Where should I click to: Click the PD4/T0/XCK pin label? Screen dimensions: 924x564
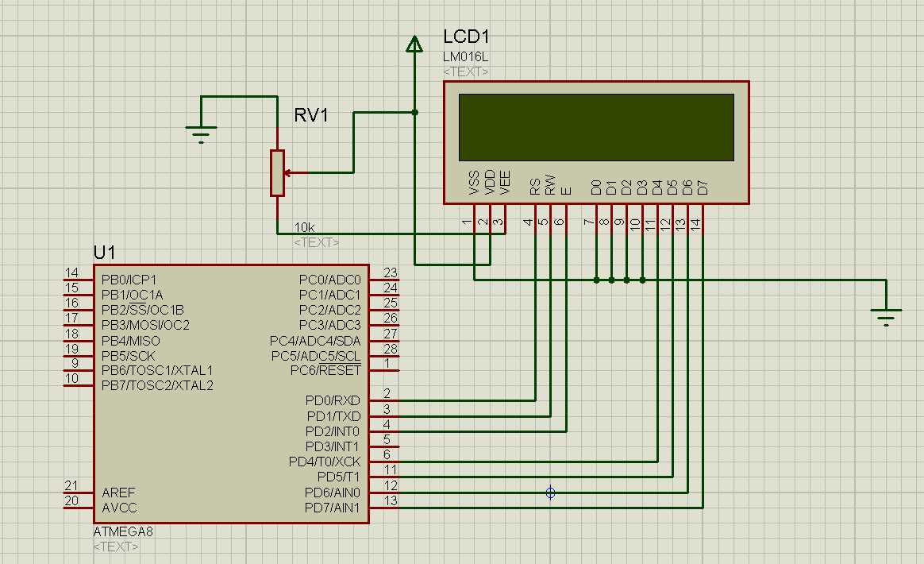324,462
